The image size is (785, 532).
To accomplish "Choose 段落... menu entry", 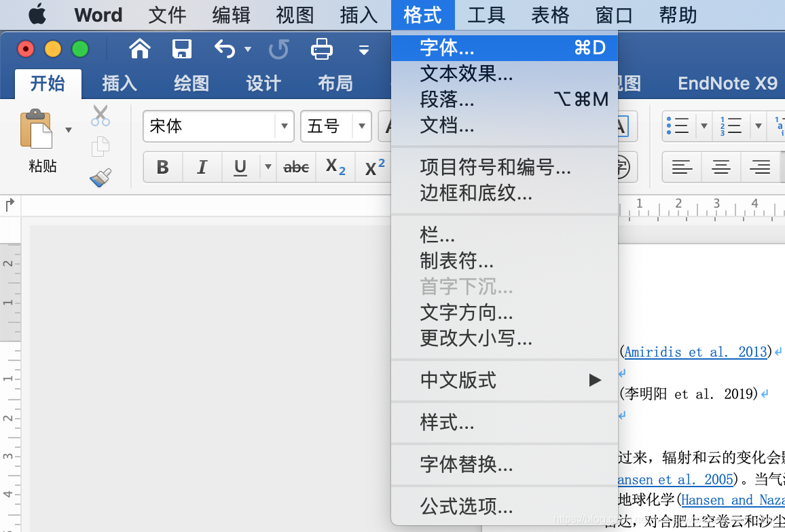I will [504, 99].
